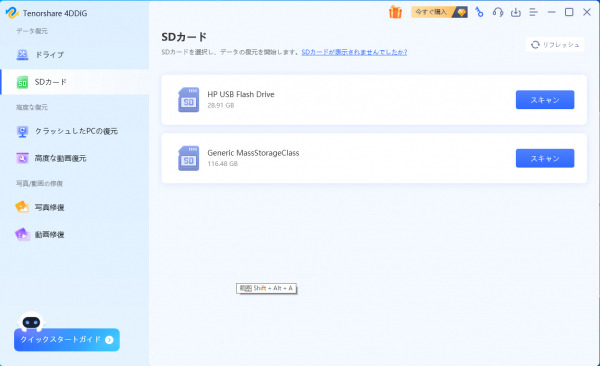The width and height of the screenshot is (600, 366).
Task: Open the key registration icon
Action: (x=479, y=12)
